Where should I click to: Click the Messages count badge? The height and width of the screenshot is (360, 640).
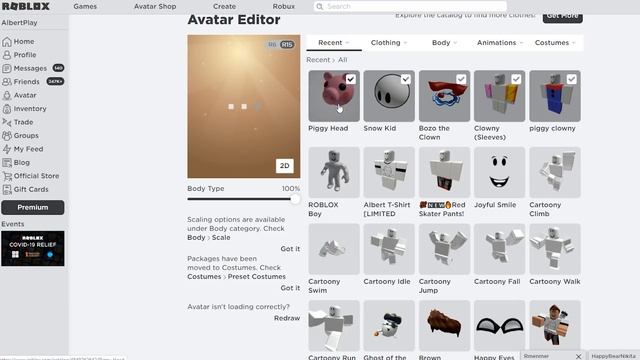[x=58, y=68]
